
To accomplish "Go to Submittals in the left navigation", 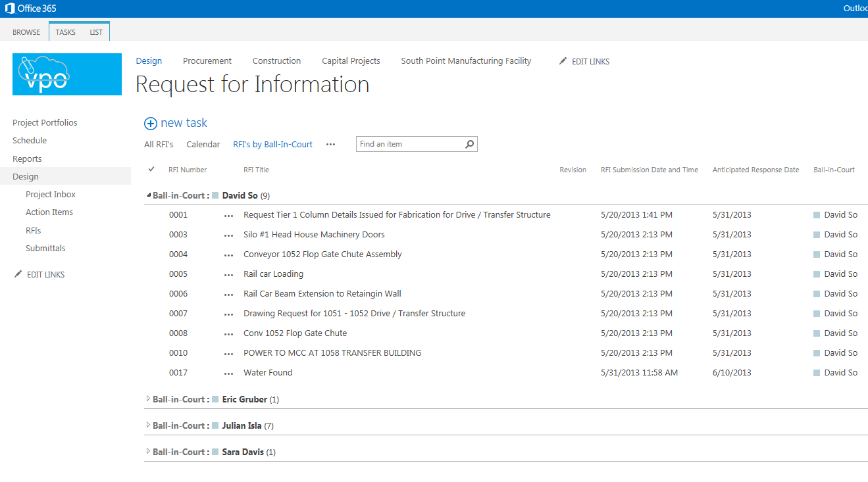I will click(45, 249).
